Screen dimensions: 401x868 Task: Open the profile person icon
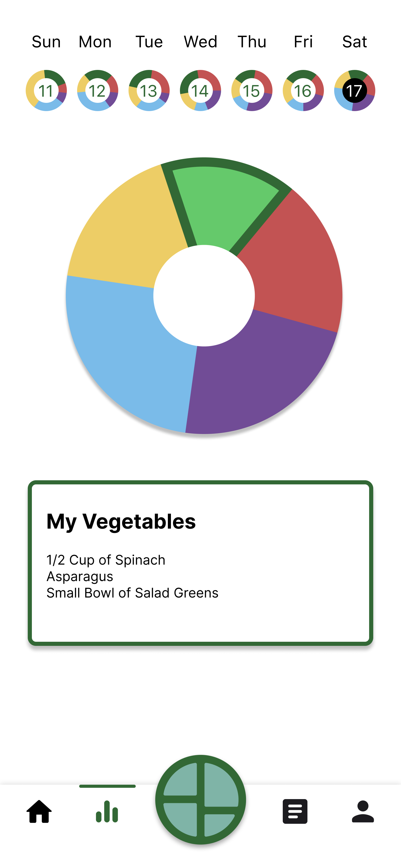[x=363, y=811]
